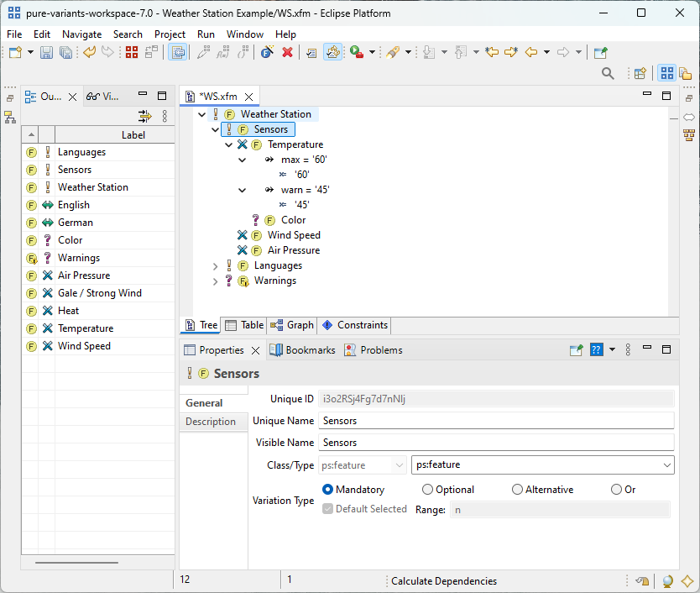
Task: Click the Undo icon in the toolbar
Action: click(89, 52)
